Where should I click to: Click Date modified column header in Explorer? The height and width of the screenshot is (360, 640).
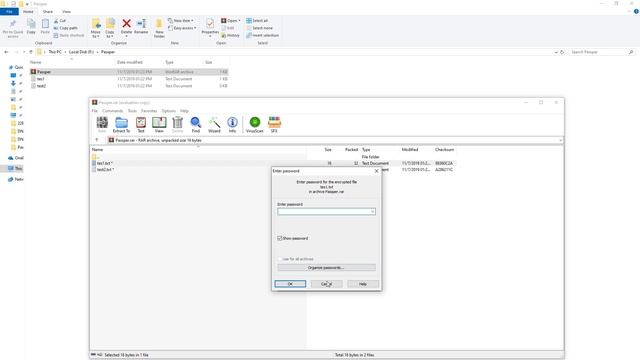(130, 62)
